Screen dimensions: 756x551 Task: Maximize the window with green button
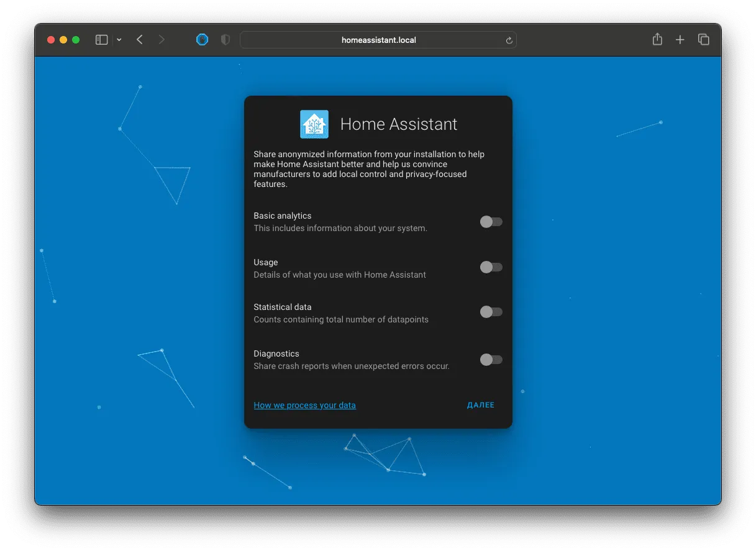[x=76, y=40]
